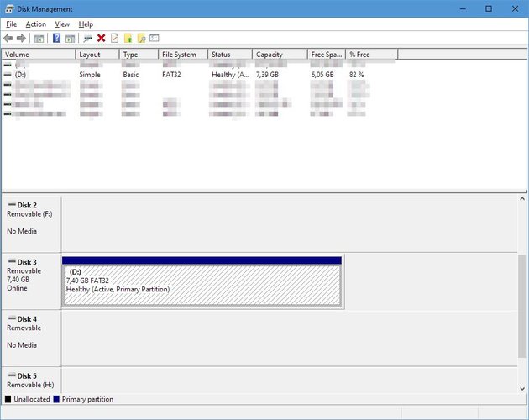
Task: Click the scroll down arrow in disk pane
Action: pos(522,389)
